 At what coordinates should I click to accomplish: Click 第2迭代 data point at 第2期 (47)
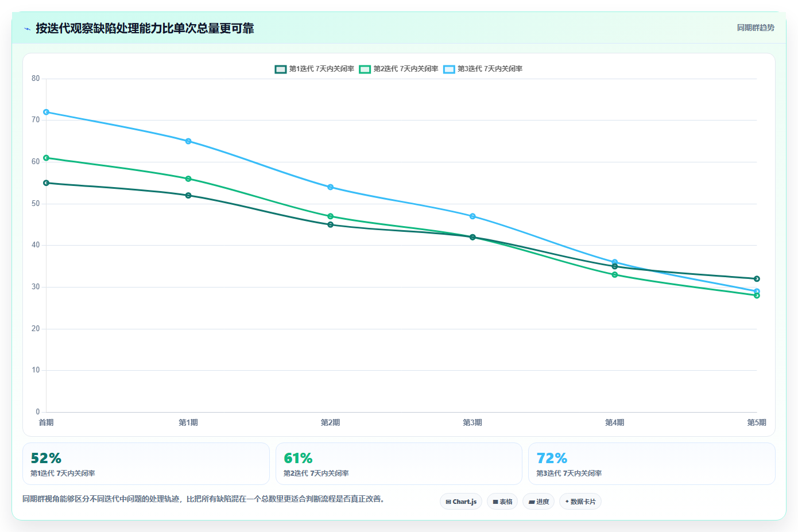coord(331,216)
